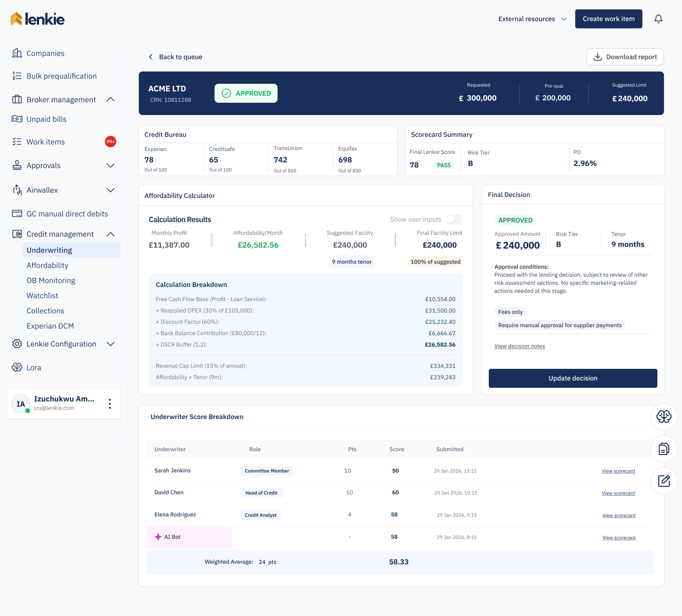View David Chen's scorecard
The image size is (682, 616).
[619, 493]
